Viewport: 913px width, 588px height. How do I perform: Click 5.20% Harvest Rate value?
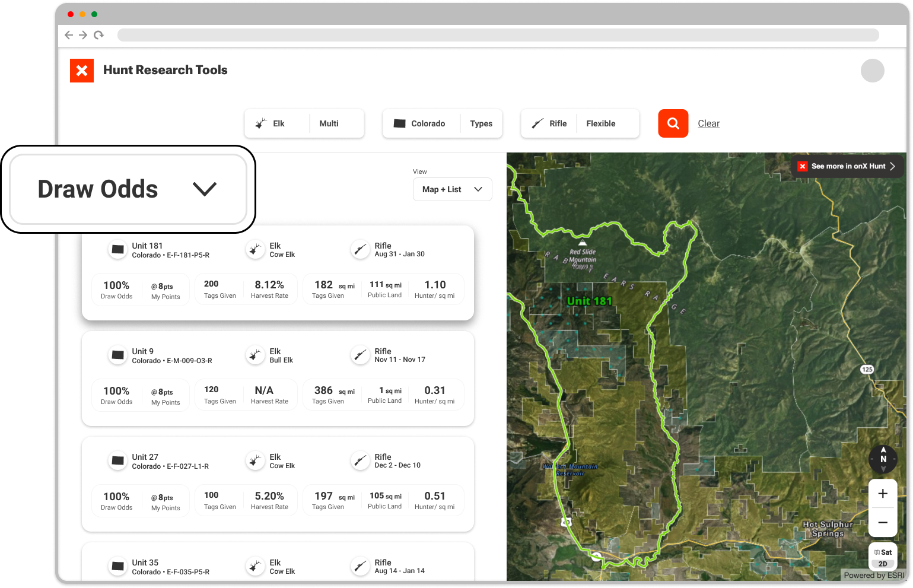pyautogui.click(x=269, y=496)
